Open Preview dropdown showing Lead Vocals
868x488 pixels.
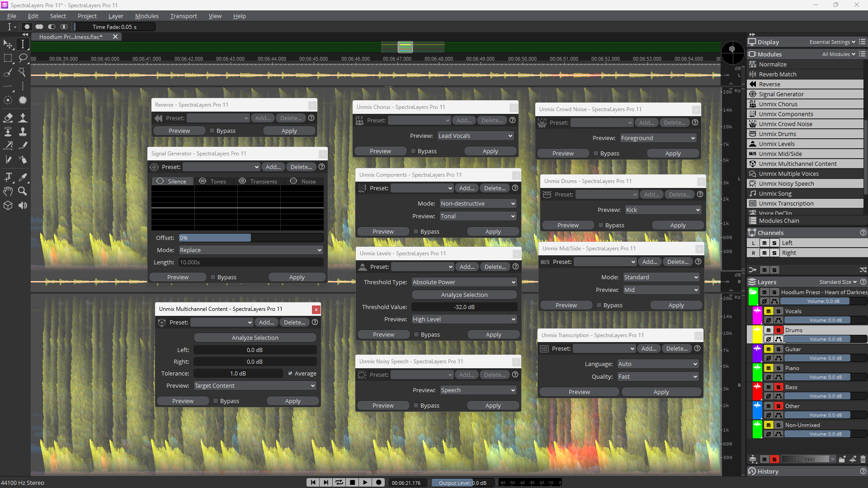coord(476,136)
